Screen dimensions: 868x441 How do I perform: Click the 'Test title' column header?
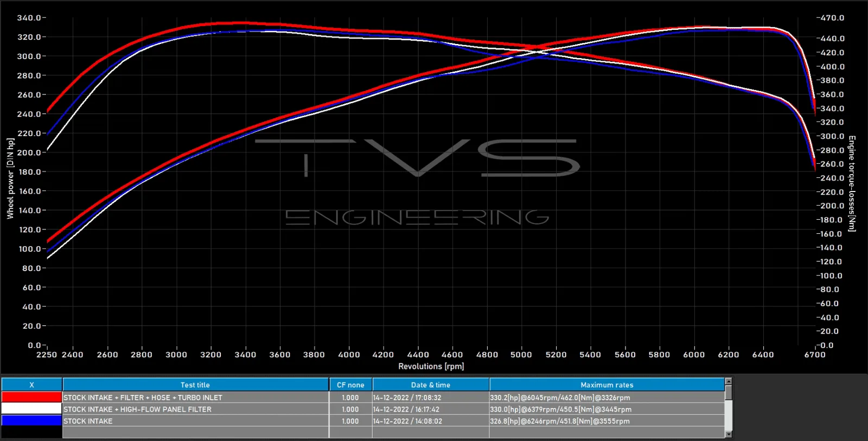click(195, 385)
